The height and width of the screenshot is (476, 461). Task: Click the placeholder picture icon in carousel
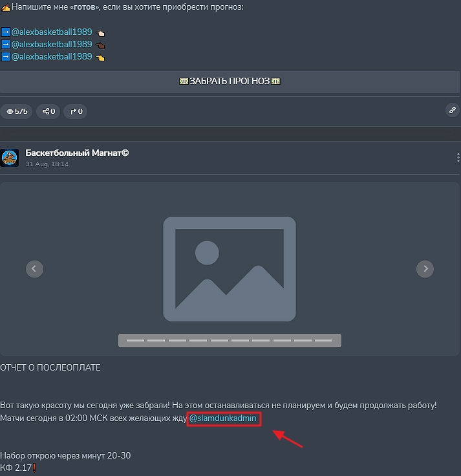[x=229, y=268]
